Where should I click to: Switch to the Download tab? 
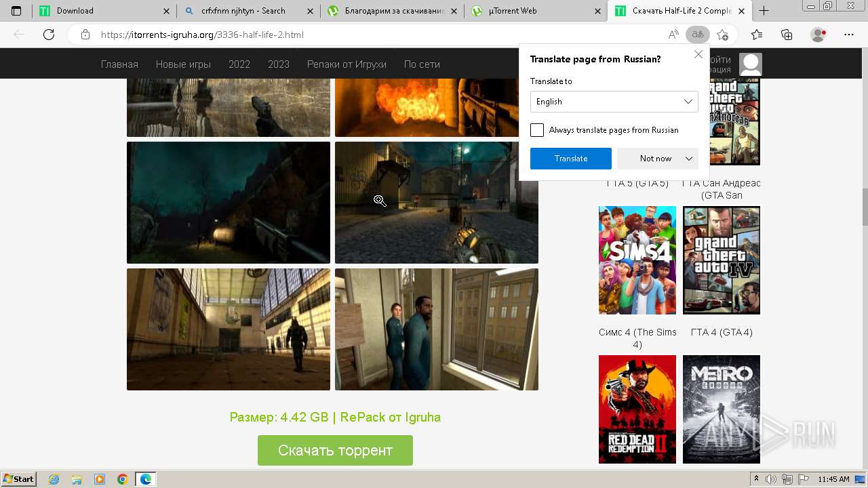coord(103,11)
